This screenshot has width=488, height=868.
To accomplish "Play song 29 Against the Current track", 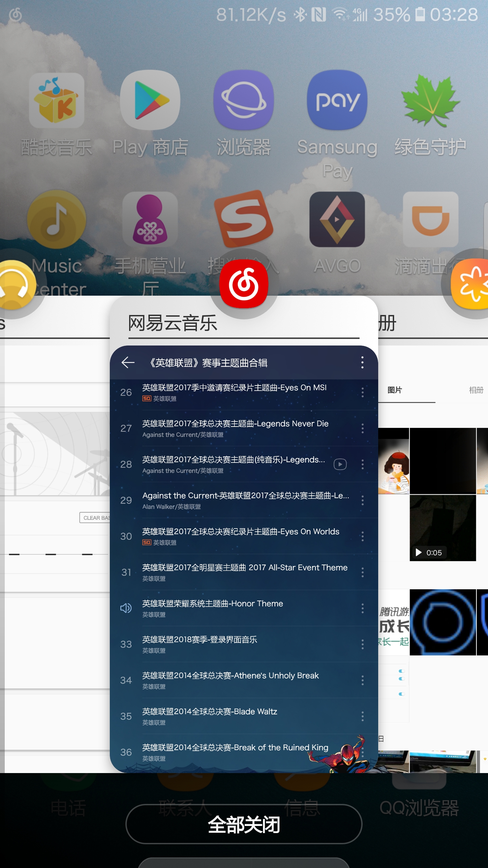I will pyautogui.click(x=244, y=500).
